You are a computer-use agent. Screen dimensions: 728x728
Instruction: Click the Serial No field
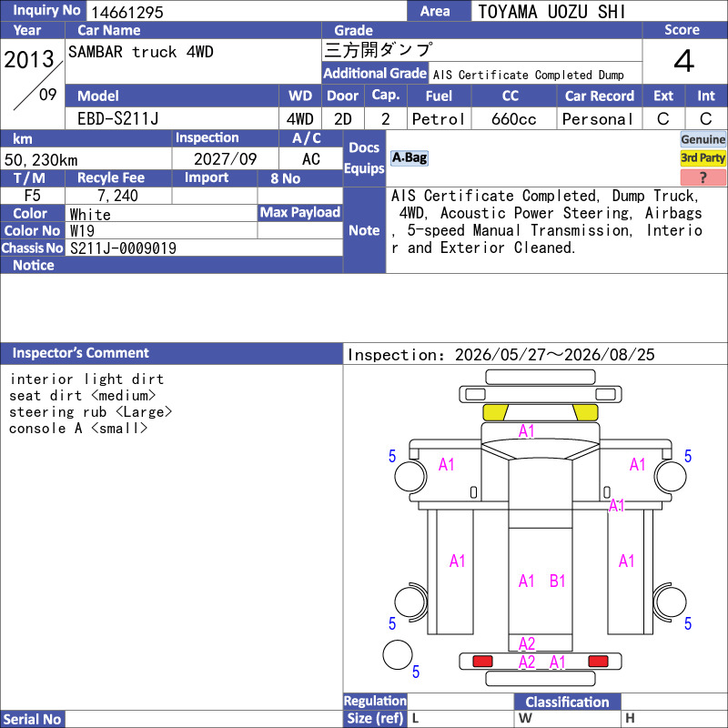point(203,719)
